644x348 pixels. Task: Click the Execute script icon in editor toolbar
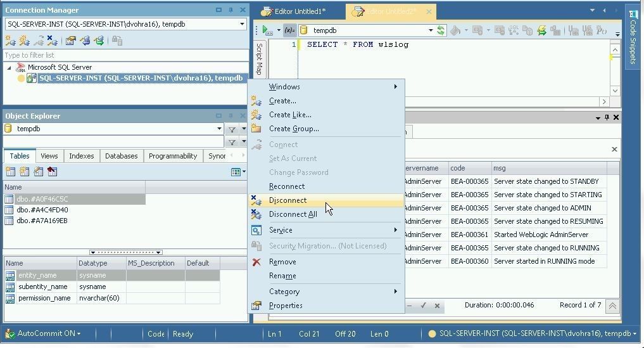tap(267, 30)
